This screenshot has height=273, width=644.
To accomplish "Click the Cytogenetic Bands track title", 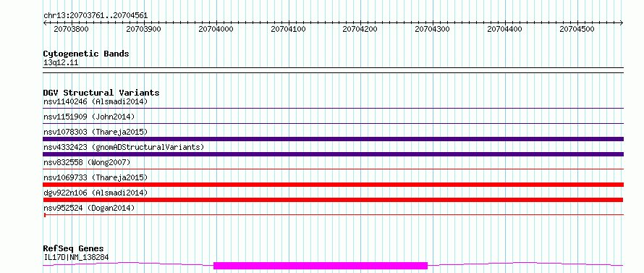I will tap(86, 54).
